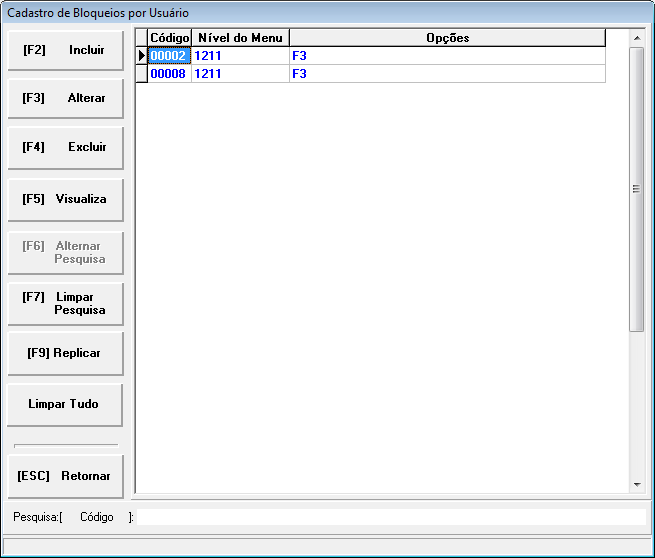Viewport: 655px width, 558px height.
Task: Click the scrollbar up arrow
Action: coord(637,38)
